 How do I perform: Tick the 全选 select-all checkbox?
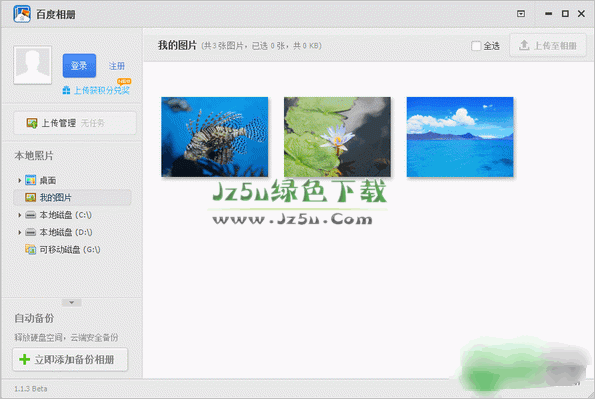point(476,46)
